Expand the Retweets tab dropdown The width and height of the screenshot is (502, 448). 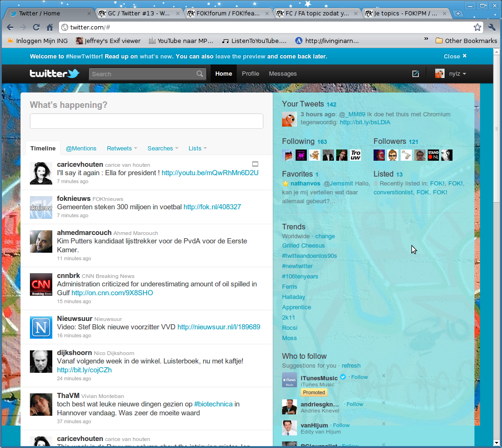(x=136, y=148)
